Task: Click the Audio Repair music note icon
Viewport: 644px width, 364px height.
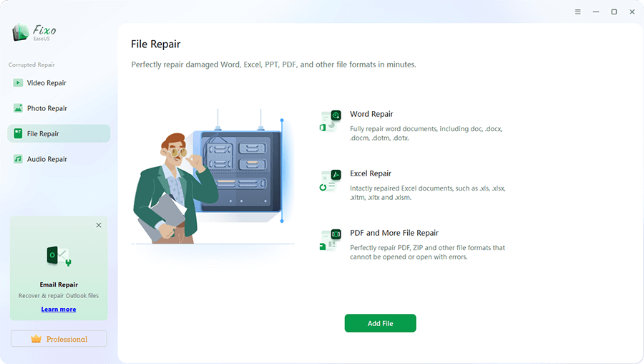Action: click(x=18, y=159)
